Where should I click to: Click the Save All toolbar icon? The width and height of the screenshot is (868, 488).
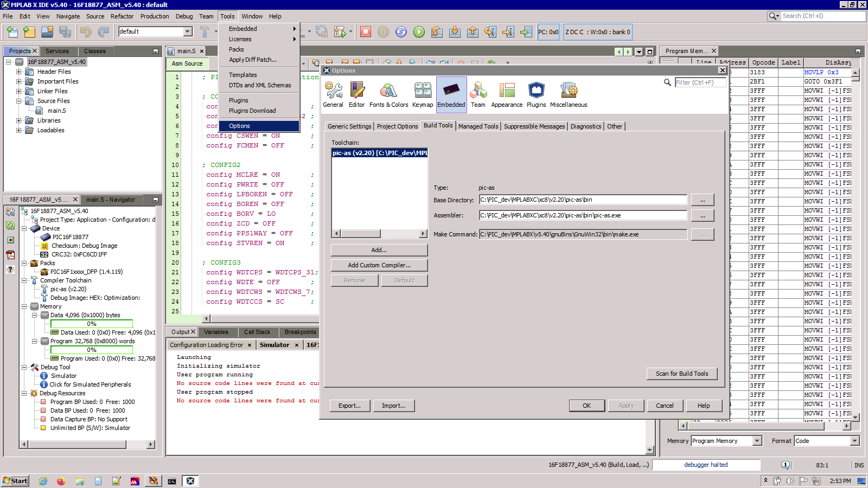pyautogui.click(x=65, y=32)
